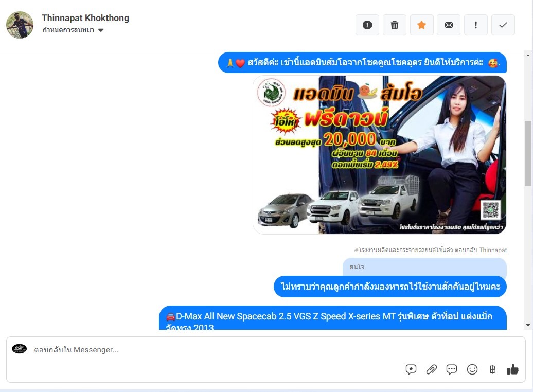The height and width of the screenshot is (392, 533).
Task: Click the QR code in promo image
Action: tap(490, 210)
